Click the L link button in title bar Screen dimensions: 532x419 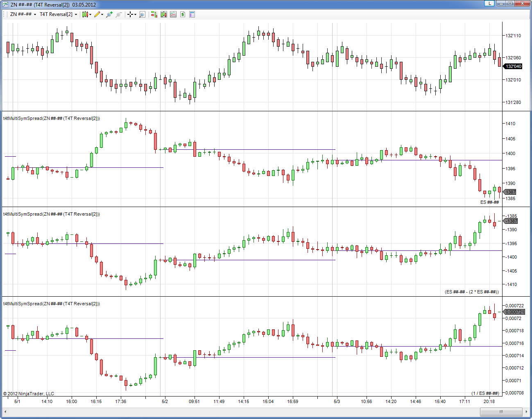click(x=489, y=3)
